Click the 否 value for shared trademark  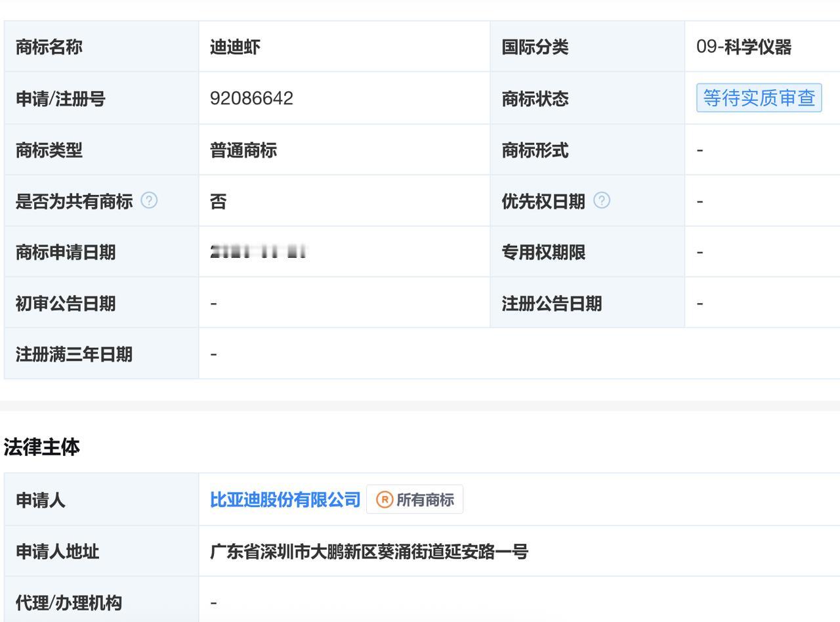click(219, 201)
